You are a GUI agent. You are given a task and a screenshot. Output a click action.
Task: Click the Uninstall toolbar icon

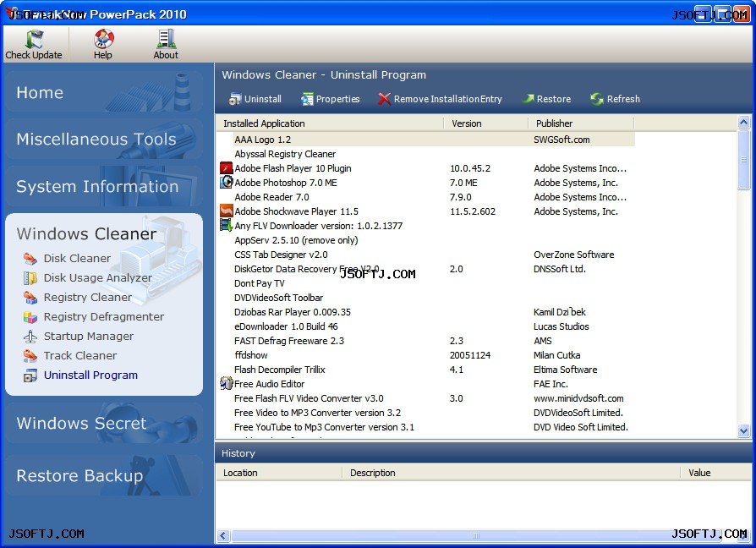[x=235, y=99]
